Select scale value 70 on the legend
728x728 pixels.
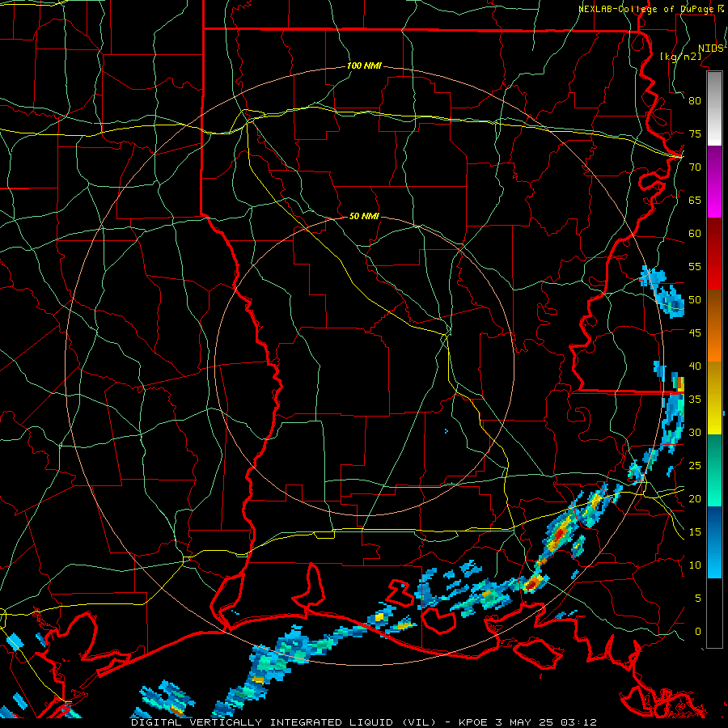(x=695, y=167)
